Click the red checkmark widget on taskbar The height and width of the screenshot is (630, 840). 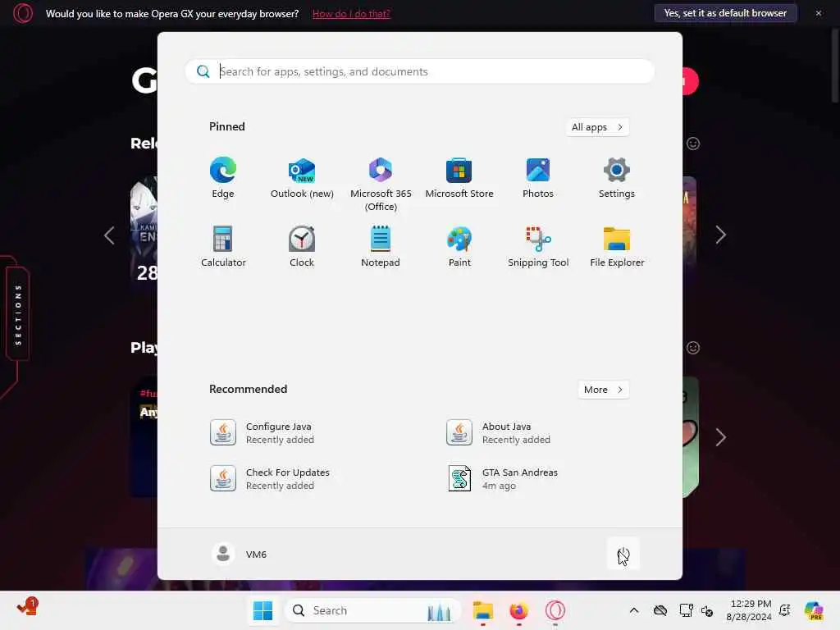[27, 607]
